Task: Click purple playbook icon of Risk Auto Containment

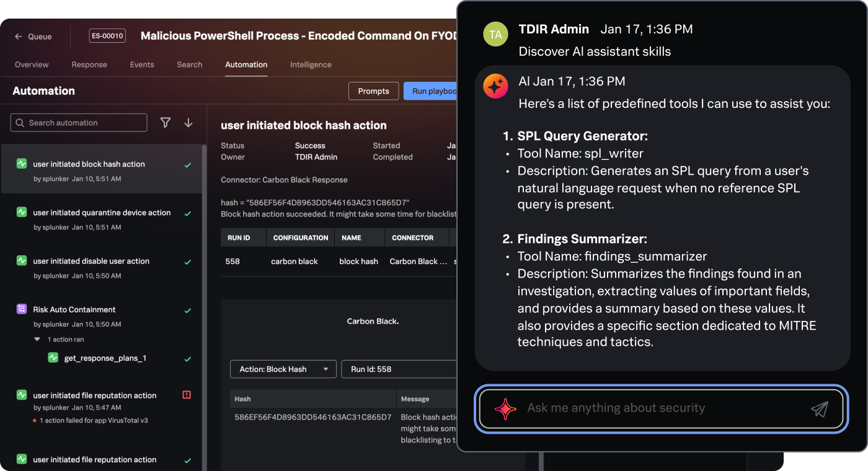Action: tap(22, 309)
